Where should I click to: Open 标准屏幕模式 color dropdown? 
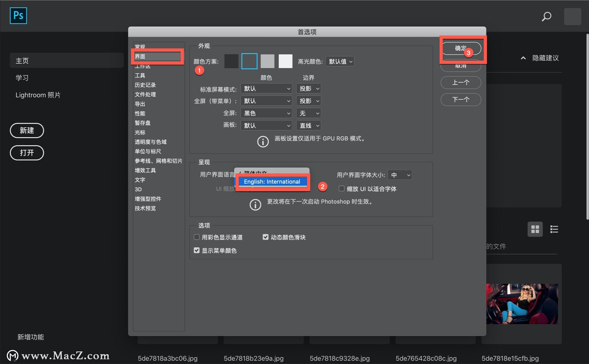tap(266, 89)
